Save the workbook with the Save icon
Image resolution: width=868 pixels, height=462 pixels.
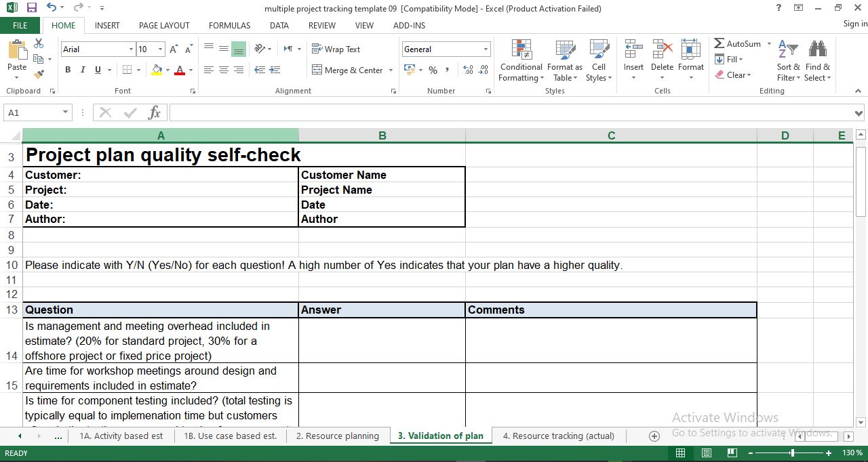click(32, 8)
